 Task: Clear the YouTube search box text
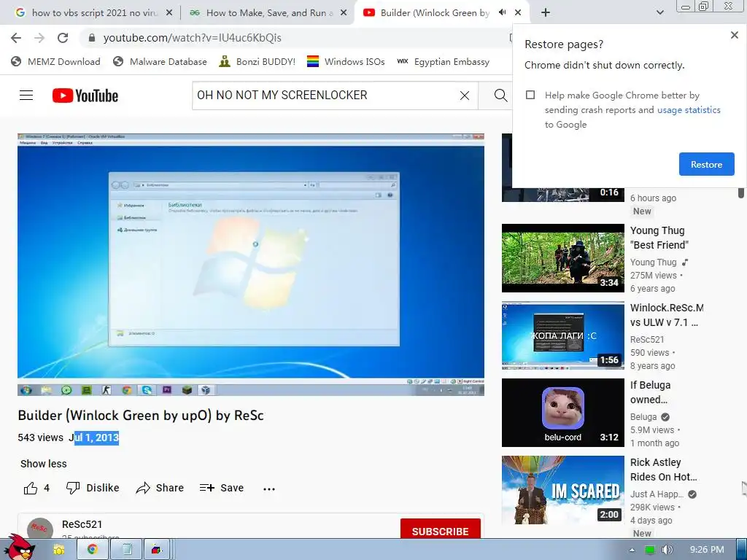tap(465, 96)
